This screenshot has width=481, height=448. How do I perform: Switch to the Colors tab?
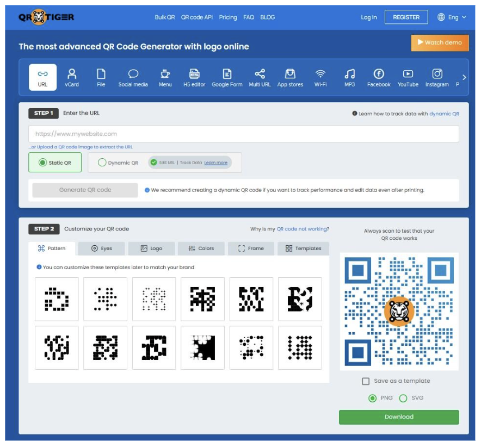[x=201, y=248]
